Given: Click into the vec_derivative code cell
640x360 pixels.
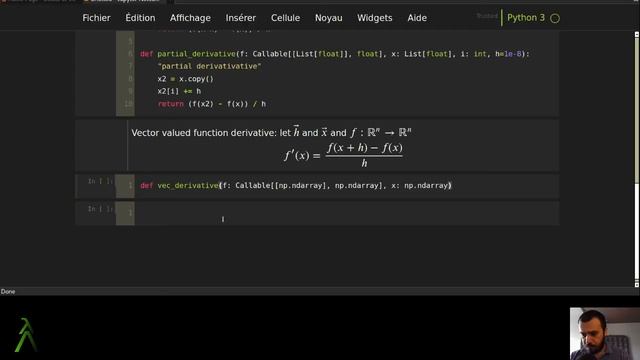Looking at the screenshot, I should click(x=346, y=186).
